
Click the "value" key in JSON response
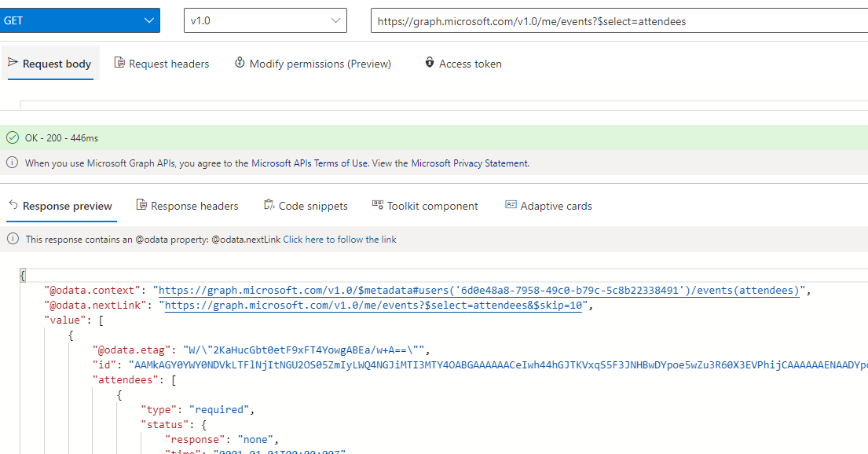click(64, 320)
